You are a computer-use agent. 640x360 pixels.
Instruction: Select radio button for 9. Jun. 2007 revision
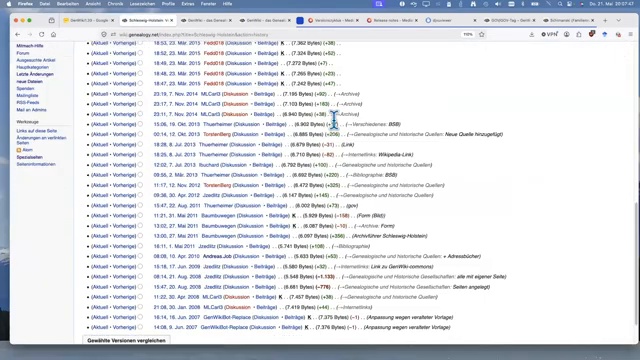140,327
